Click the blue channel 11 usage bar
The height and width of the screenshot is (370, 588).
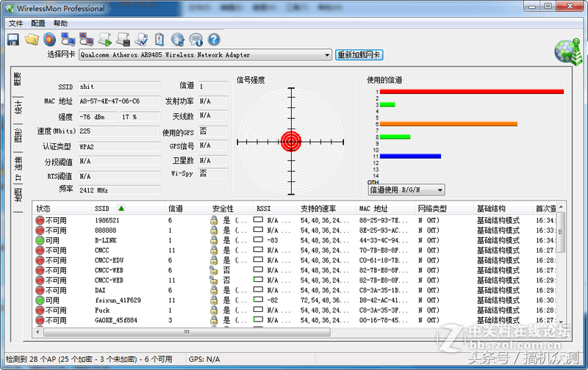pyautogui.click(x=410, y=156)
